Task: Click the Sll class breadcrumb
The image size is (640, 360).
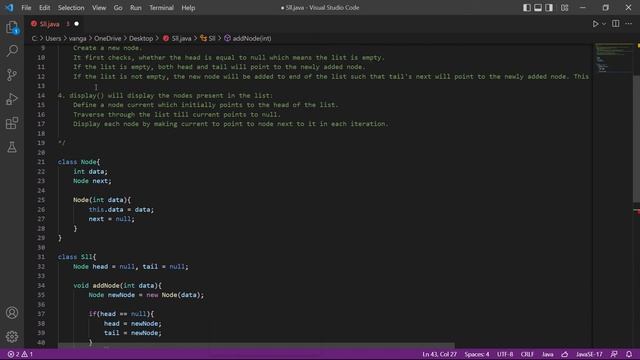Action: click(x=208, y=38)
